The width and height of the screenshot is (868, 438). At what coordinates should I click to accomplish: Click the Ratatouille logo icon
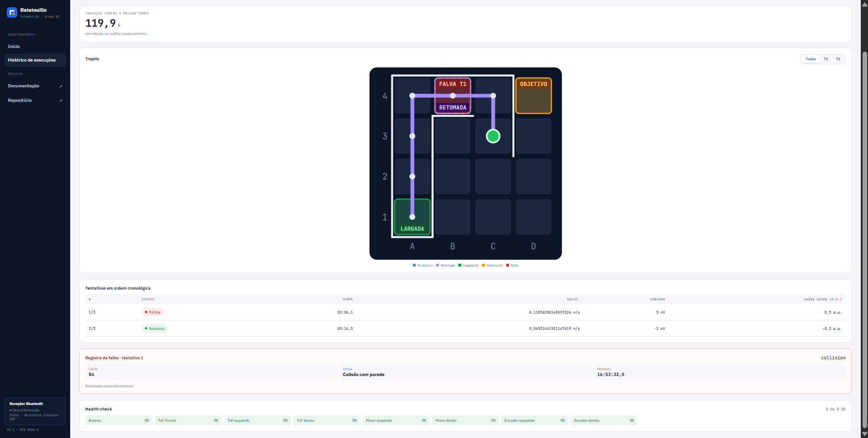[x=12, y=13]
